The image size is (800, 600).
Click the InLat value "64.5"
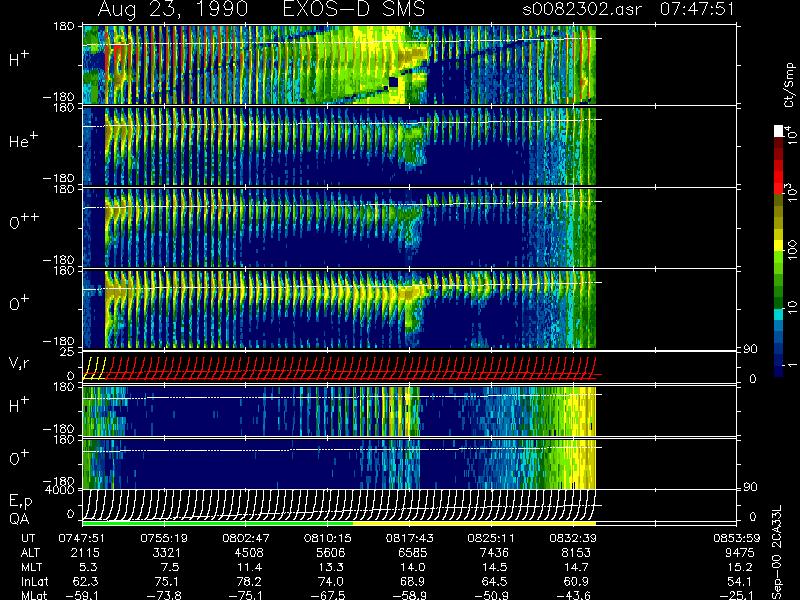pyautogui.click(x=495, y=581)
